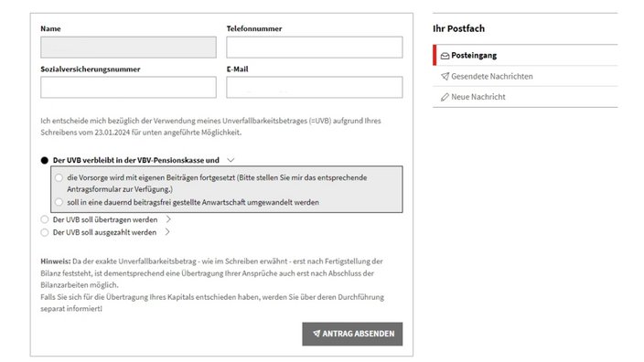Open Gesendete Nachrichten in the Postfach
The width and height of the screenshot is (644, 362).
pos(525,77)
